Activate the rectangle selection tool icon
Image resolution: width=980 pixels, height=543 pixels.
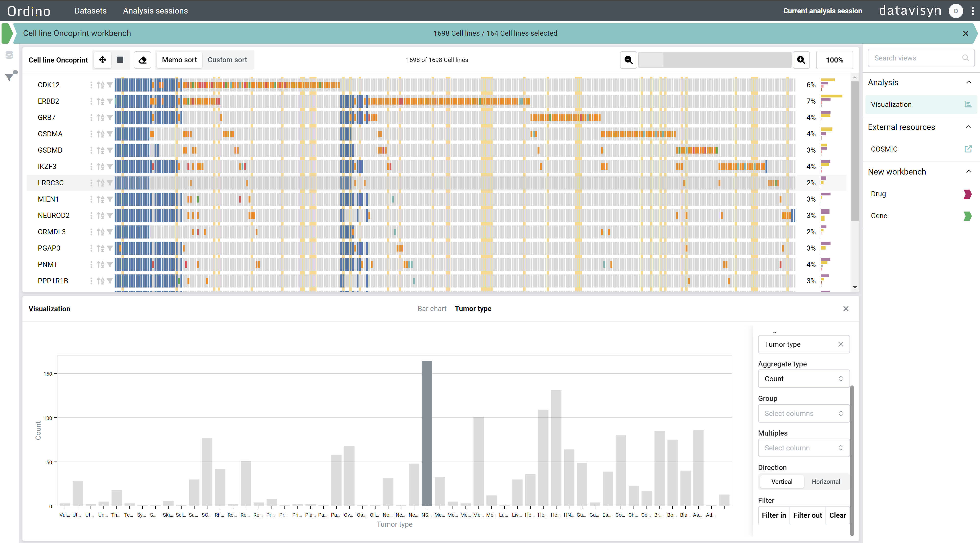(120, 60)
